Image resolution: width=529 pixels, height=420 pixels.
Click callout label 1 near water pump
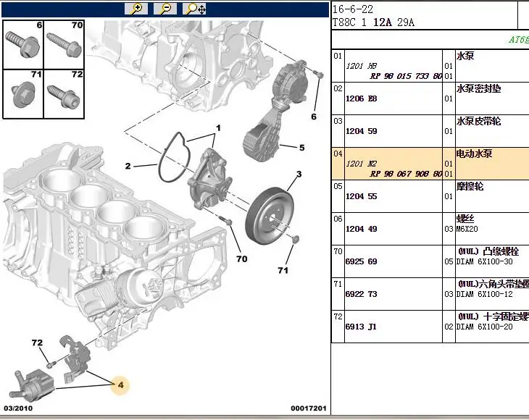(x=218, y=128)
